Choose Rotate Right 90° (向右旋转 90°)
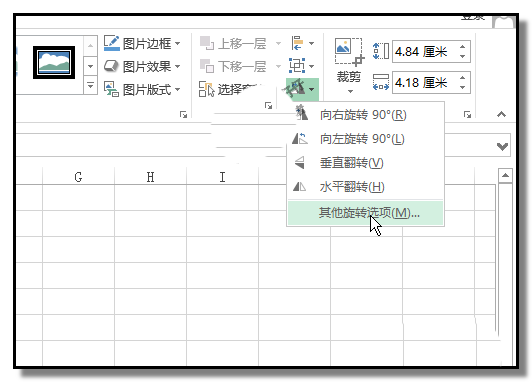Image resolution: width=532 pixels, height=382 pixels. pyautogui.click(x=366, y=115)
